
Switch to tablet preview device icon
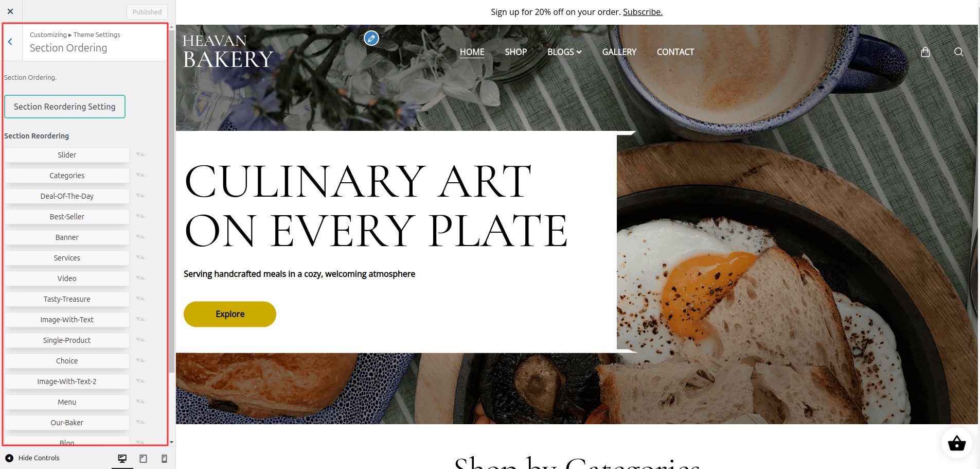point(144,458)
